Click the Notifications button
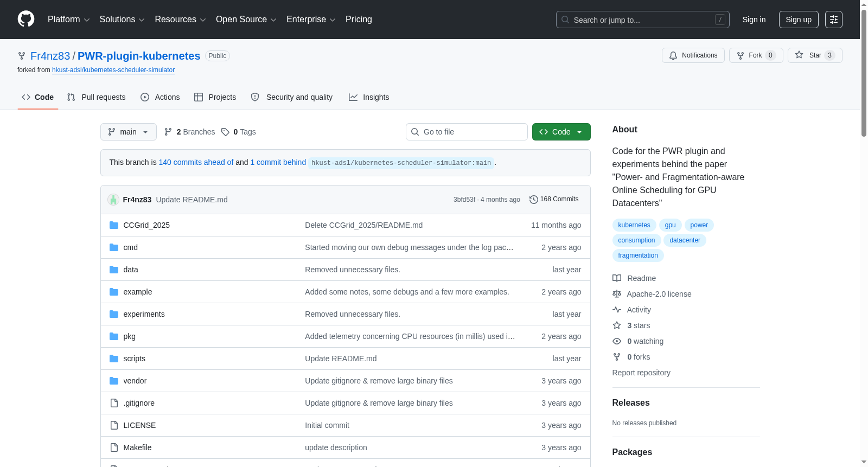 (x=693, y=55)
